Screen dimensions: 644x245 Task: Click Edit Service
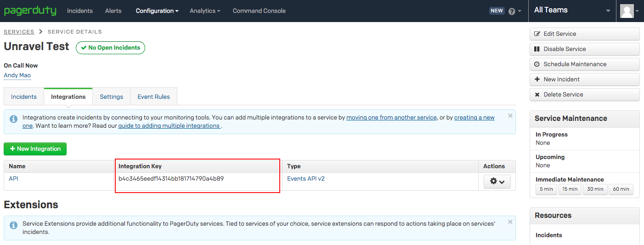pyautogui.click(x=584, y=34)
